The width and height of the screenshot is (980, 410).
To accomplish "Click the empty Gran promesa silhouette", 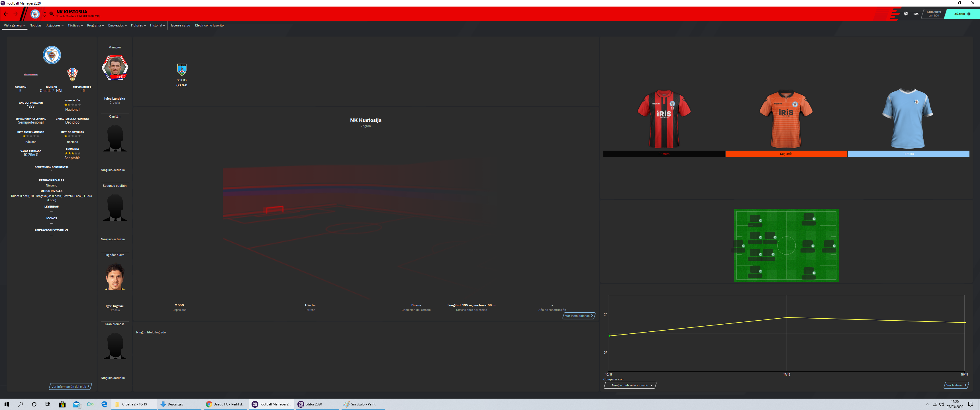I will click(x=115, y=346).
